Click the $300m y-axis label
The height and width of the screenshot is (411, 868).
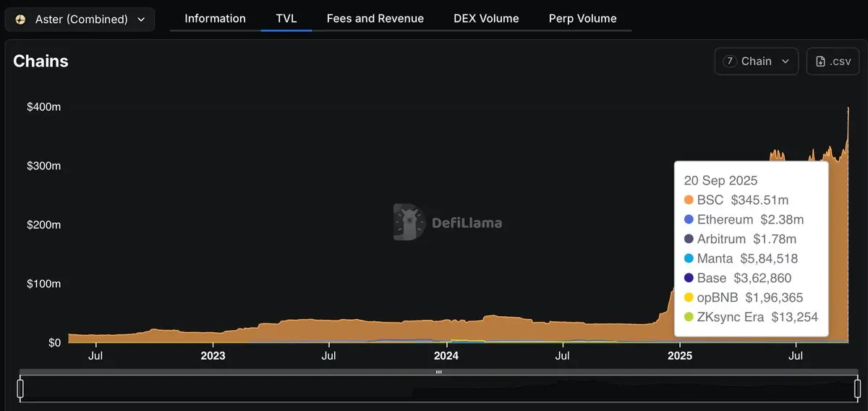tap(43, 166)
